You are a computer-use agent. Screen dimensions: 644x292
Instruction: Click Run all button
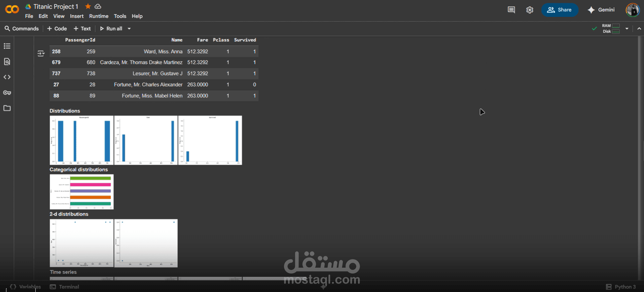111,29
